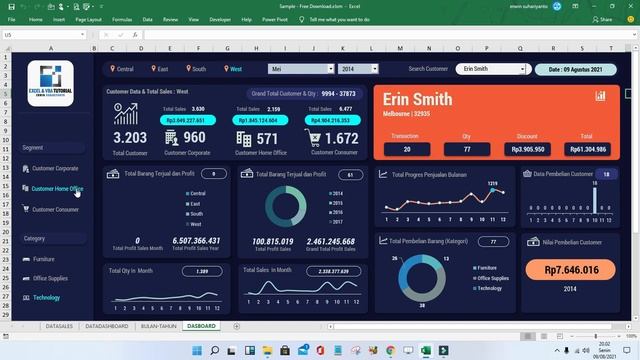This screenshot has height=360, width=640.
Task: Click the Rp61.304.986 Total value
Action: pos(587,149)
